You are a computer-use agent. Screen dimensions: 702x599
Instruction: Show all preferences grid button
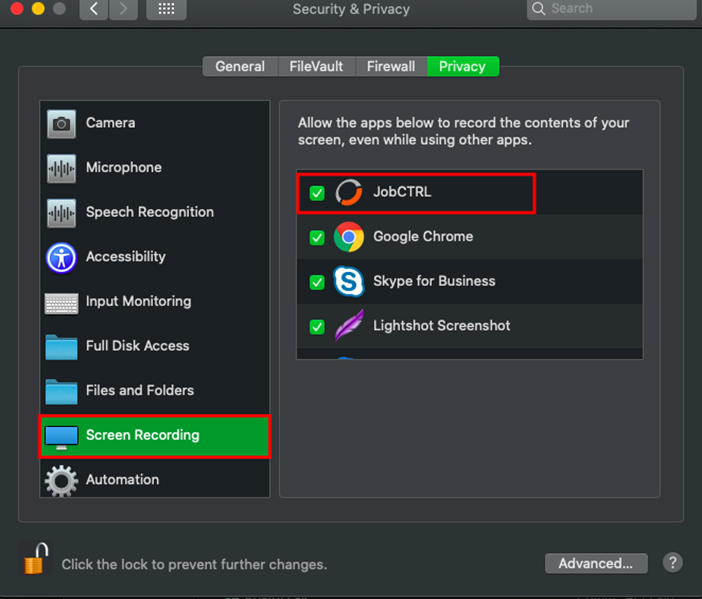[166, 9]
